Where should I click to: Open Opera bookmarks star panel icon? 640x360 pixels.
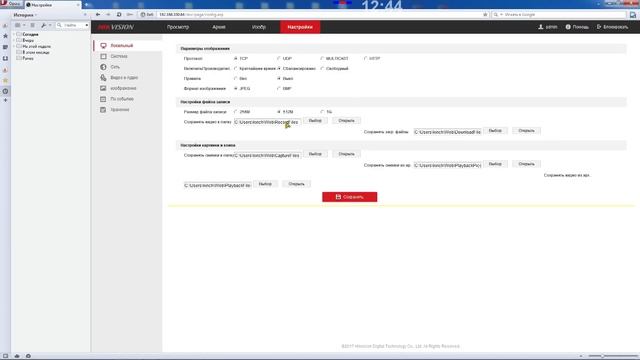[5, 36]
